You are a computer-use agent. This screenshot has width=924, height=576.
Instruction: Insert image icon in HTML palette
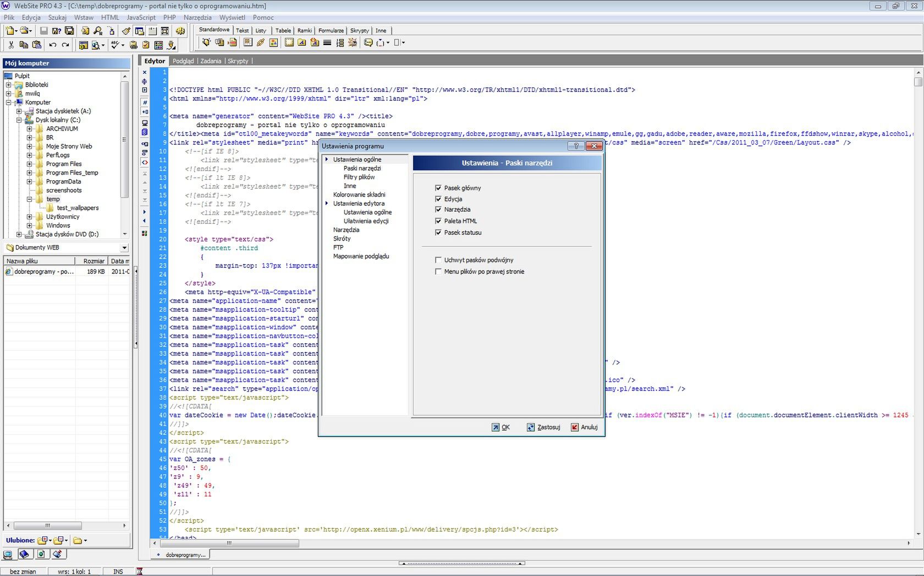tap(273, 42)
